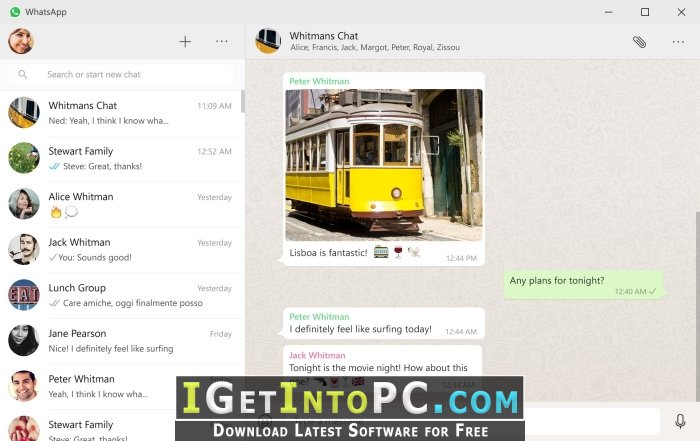Start a new chat with the plus icon
The image size is (700, 441).
tap(185, 42)
